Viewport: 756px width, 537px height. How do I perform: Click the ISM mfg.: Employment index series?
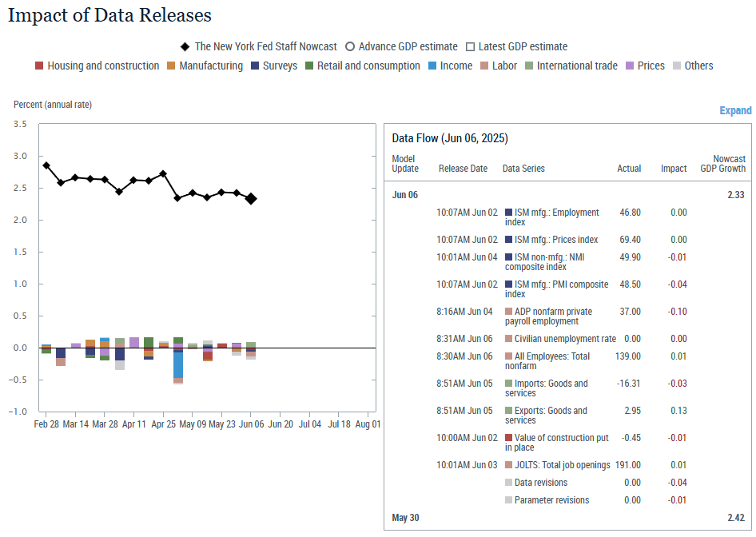(x=552, y=217)
